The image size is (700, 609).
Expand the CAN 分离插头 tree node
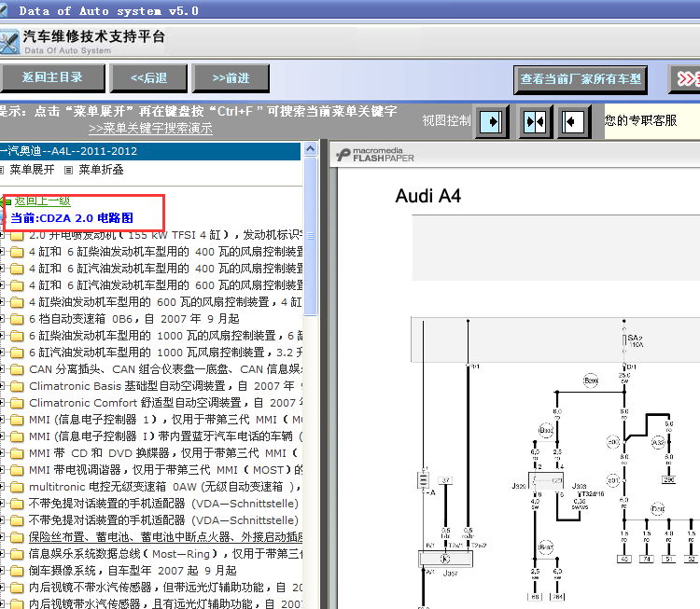2,369
